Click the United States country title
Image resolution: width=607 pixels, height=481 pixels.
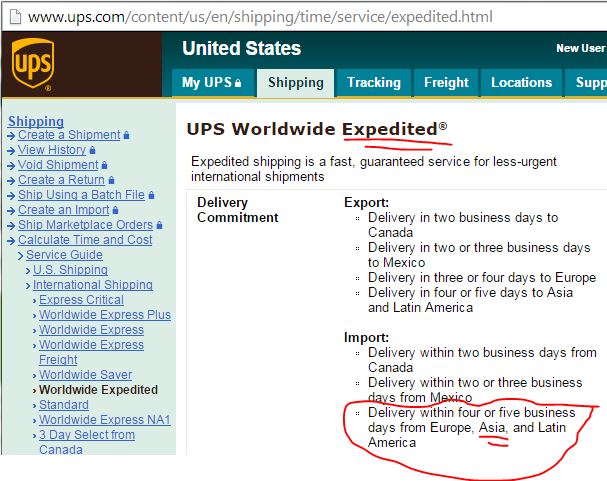click(242, 49)
